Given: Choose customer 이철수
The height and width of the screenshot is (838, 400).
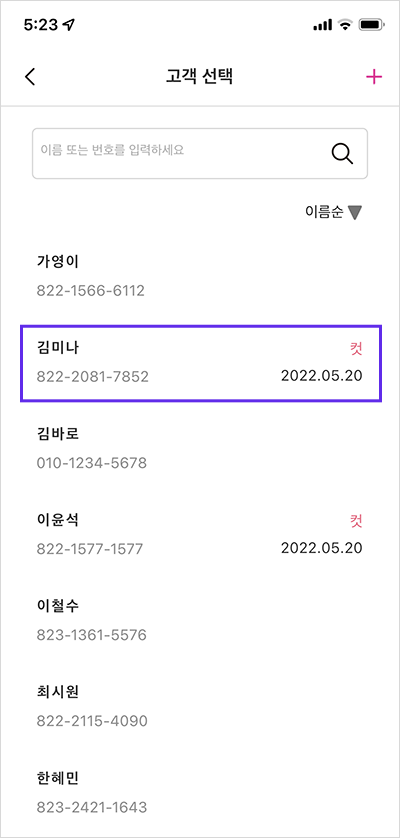Looking at the screenshot, I should [x=200, y=620].
